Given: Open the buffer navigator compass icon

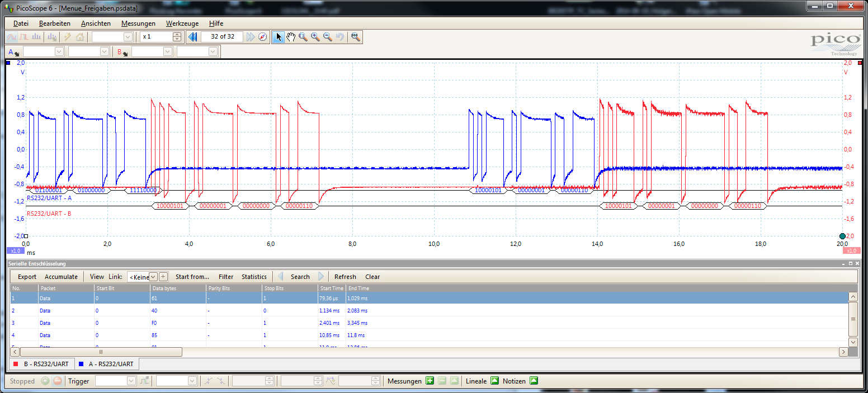Looking at the screenshot, I should (263, 37).
